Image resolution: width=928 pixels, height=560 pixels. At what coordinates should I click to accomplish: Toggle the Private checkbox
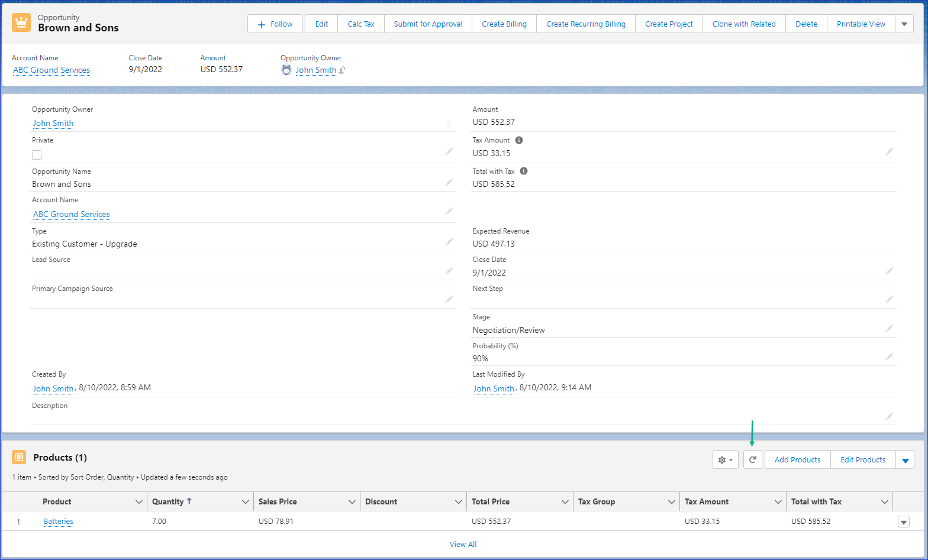pyautogui.click(x=37, y=155)
